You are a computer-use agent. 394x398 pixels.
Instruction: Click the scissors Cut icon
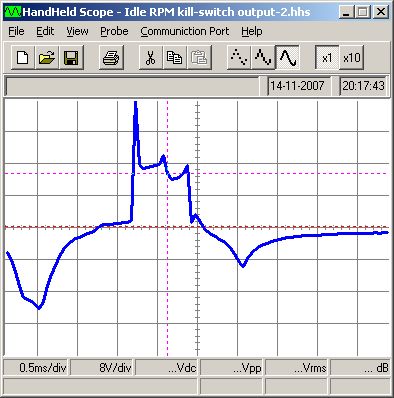point(151,58)
